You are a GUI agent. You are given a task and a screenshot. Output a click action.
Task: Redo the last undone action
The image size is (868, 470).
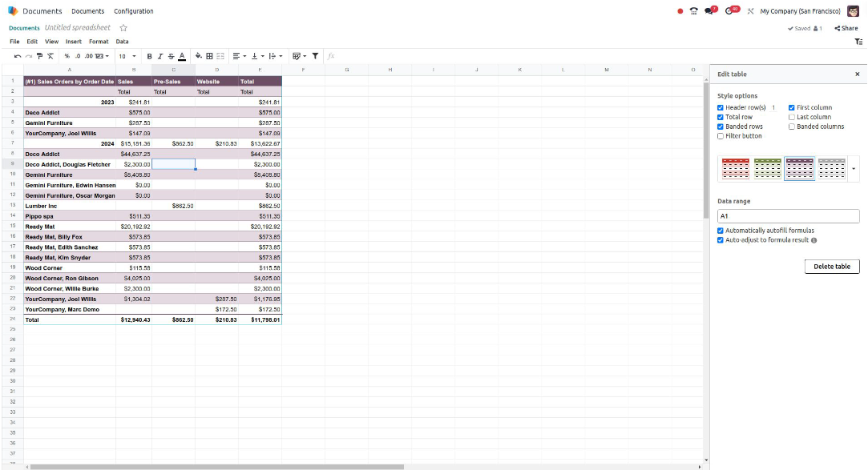[x=28, y=56]
